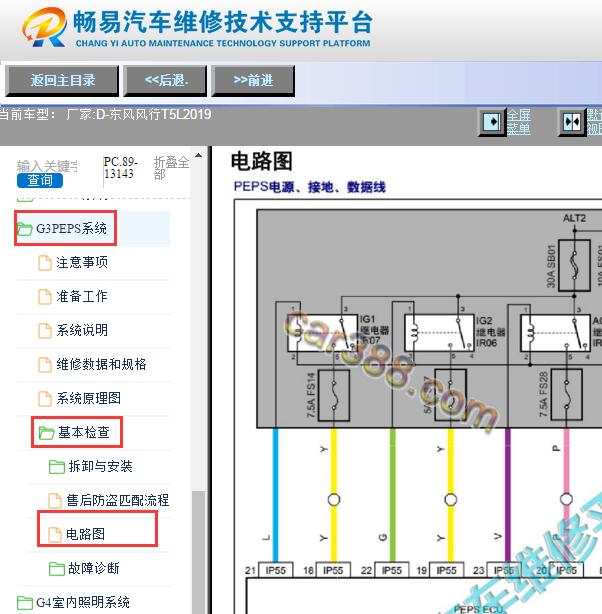The image size is (602, 614).
Task: Expand the 拆卸与安装 folder icon
Action: click(x=57, y=467)
